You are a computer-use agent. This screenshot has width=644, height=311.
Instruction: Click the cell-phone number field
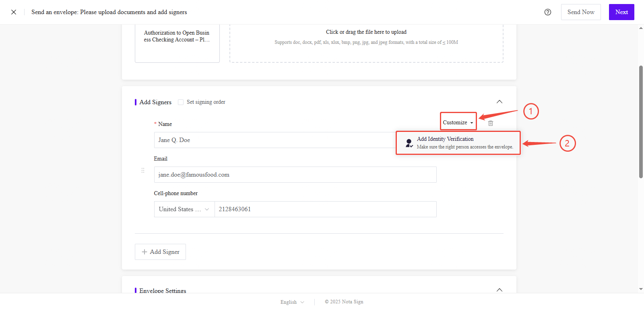pyautogui.click(x=325, y=209)
